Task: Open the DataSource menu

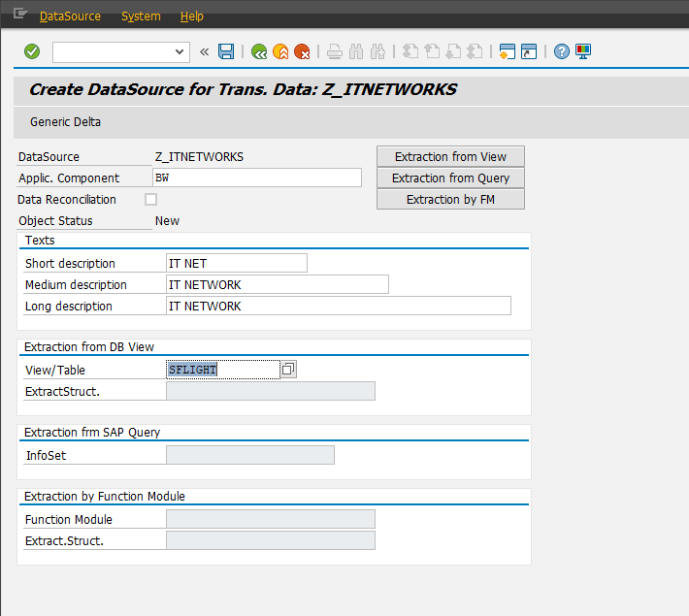Action: pyautogui.click(x=70, y=16)
